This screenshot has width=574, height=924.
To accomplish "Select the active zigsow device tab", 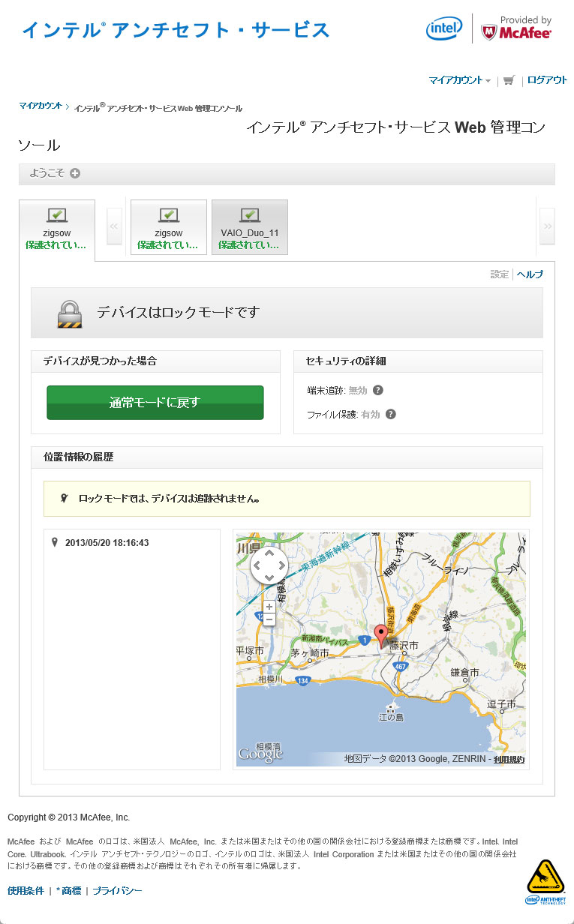I will [x=57, y=229].
